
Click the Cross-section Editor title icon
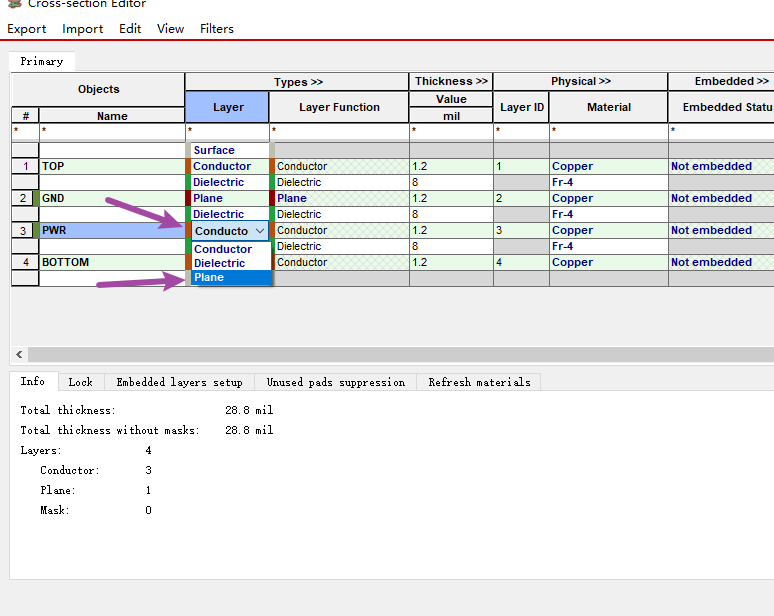[15, 4]
